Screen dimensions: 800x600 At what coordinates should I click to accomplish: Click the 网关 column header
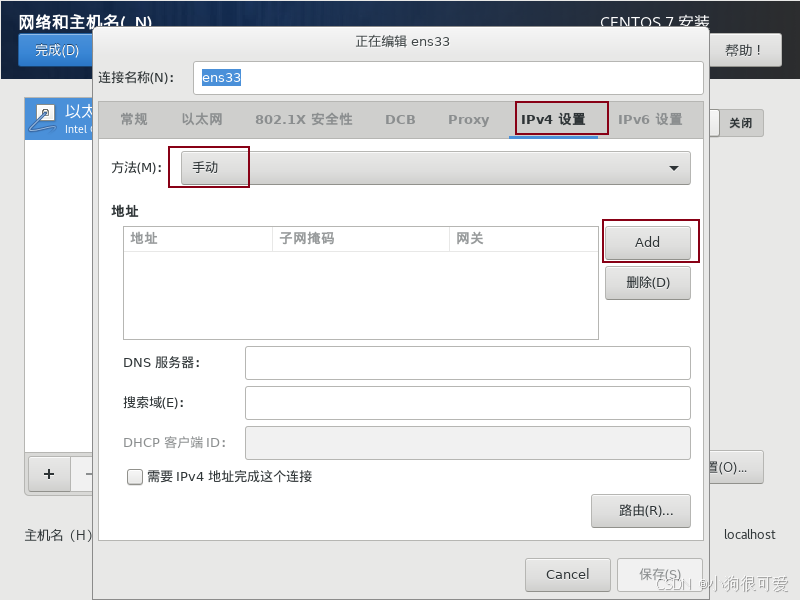click(x=523, y=239)
